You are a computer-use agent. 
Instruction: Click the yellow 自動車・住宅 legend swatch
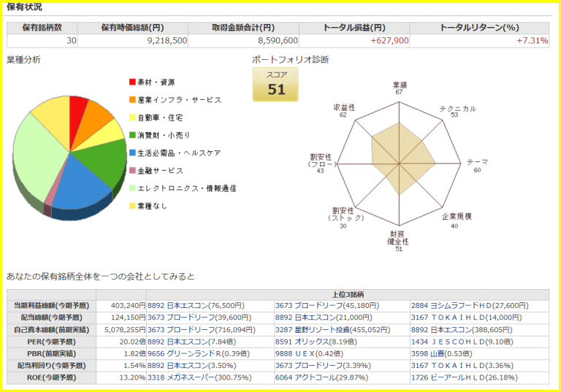click(x=132, y=118)
